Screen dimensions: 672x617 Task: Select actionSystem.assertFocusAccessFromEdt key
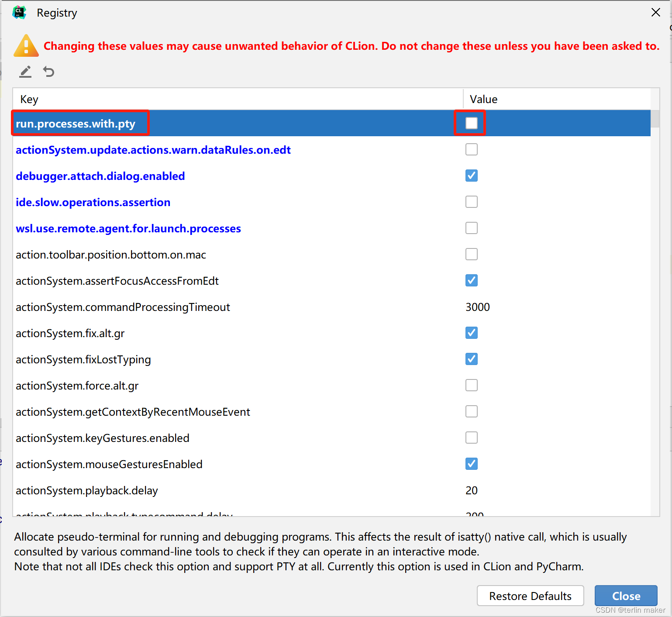(x=117, y=281)
